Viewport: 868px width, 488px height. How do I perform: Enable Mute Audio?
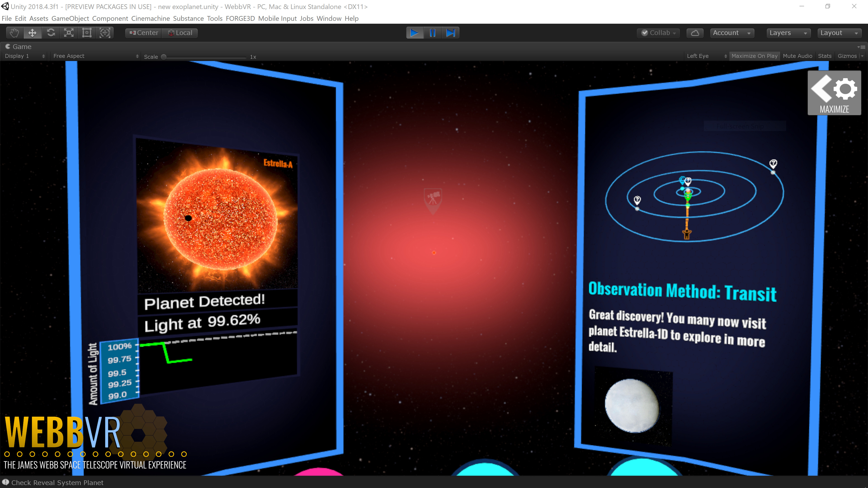pos(797,56)
